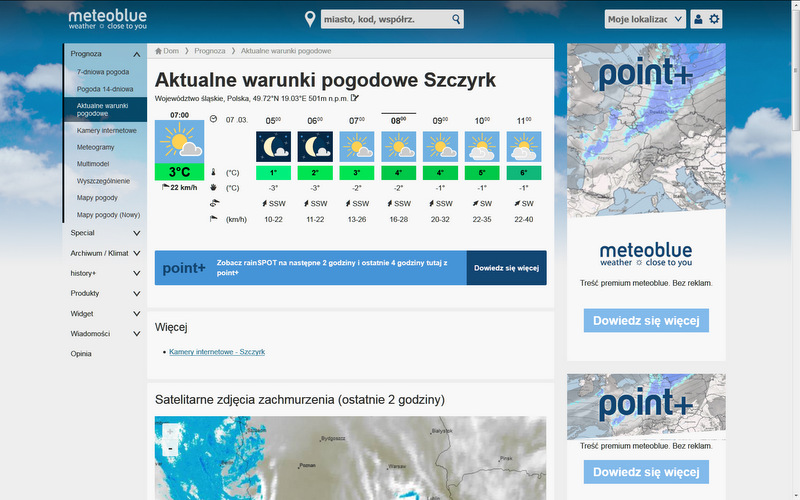Viewport: 800px width, 500px height.
Task: Click Dom breadcrumb link
Action: click(x=171, y=51)
